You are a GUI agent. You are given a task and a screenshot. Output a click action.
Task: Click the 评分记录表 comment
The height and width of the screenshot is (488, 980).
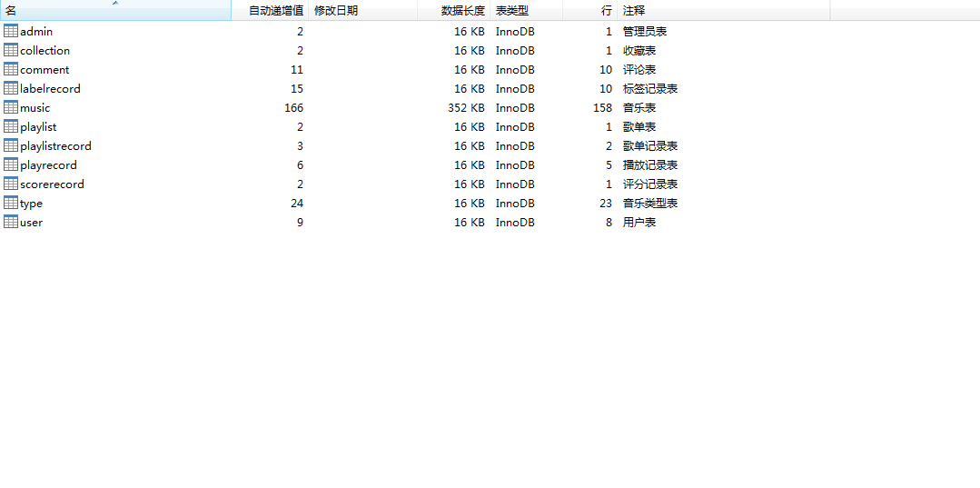click(650, 184)
